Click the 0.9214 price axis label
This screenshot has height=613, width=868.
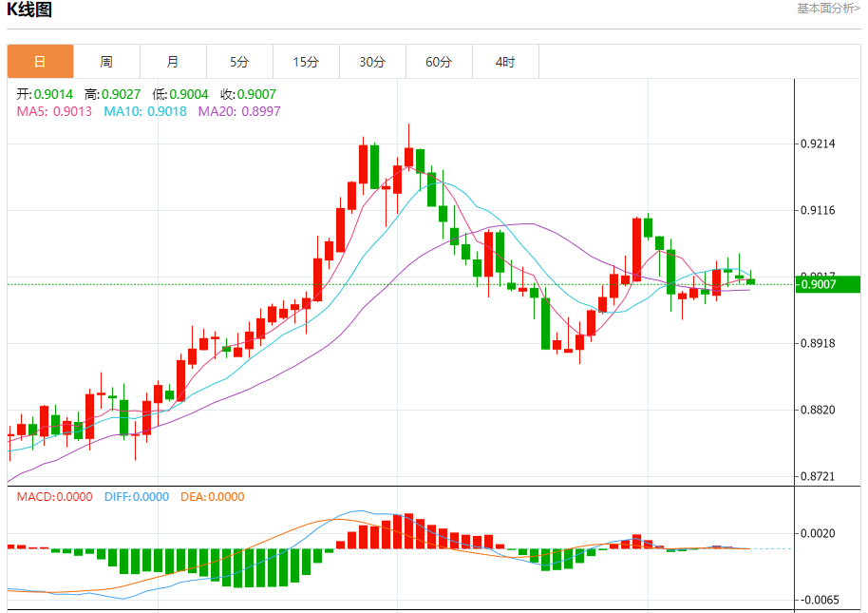pos(818,144)
